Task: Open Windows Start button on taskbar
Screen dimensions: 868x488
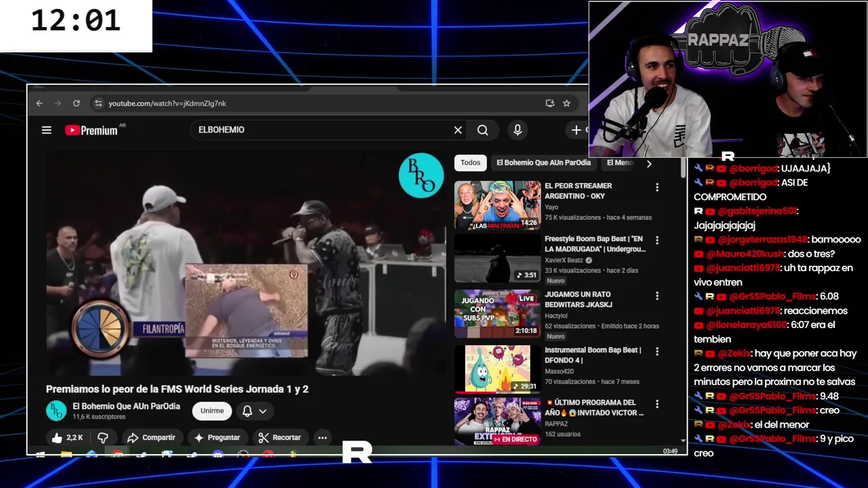Action: coord(40,453)
